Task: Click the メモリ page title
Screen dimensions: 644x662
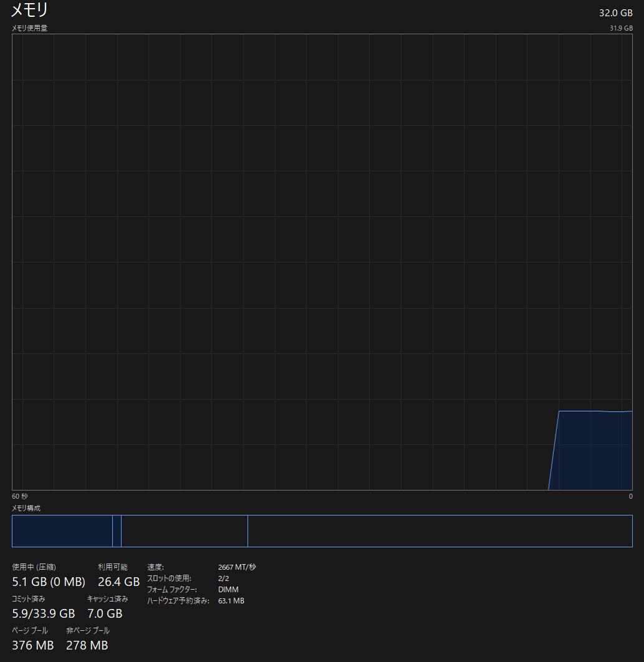Action: (29, 11)
